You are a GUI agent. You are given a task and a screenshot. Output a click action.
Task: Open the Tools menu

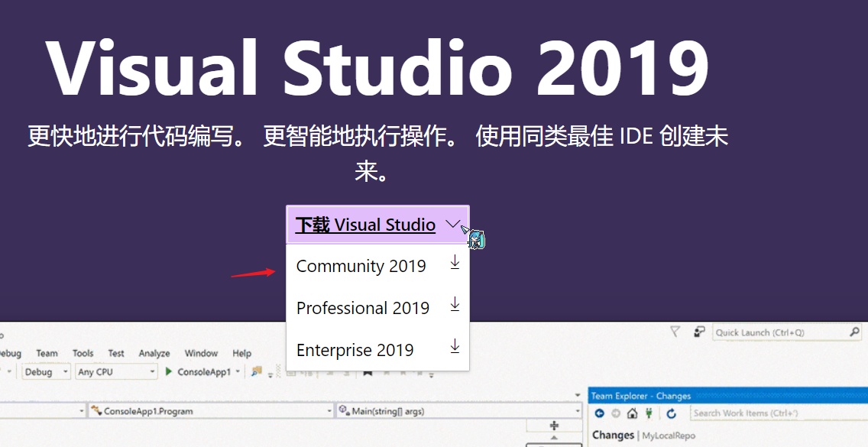click(x=83, y=353)
